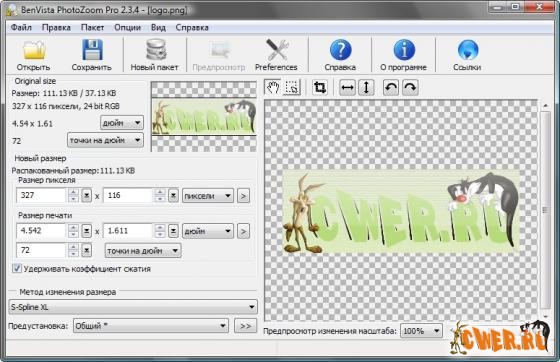Activate the crop tool
This screenshot has width=560, height=362.
320,87
